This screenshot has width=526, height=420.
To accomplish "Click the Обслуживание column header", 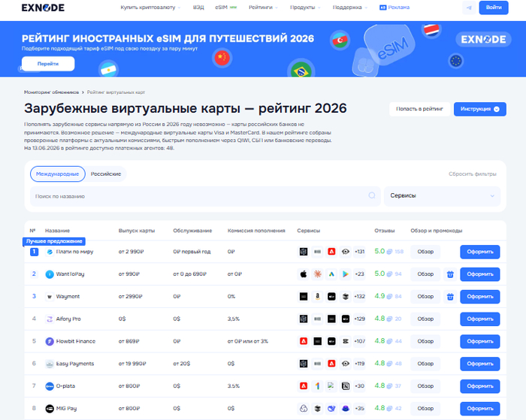I will coord(192,231).
